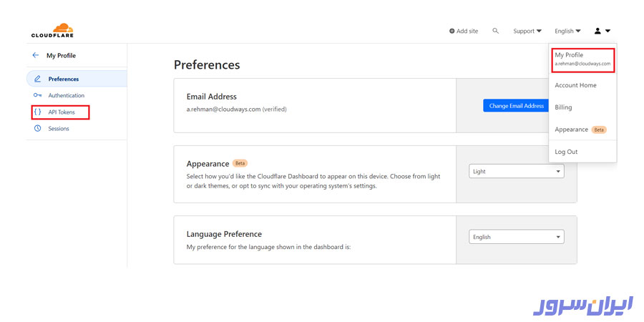This screenshot has height=322, width=644.
Task: Open the English language menu in header
Action: click(x=567, y=31)
